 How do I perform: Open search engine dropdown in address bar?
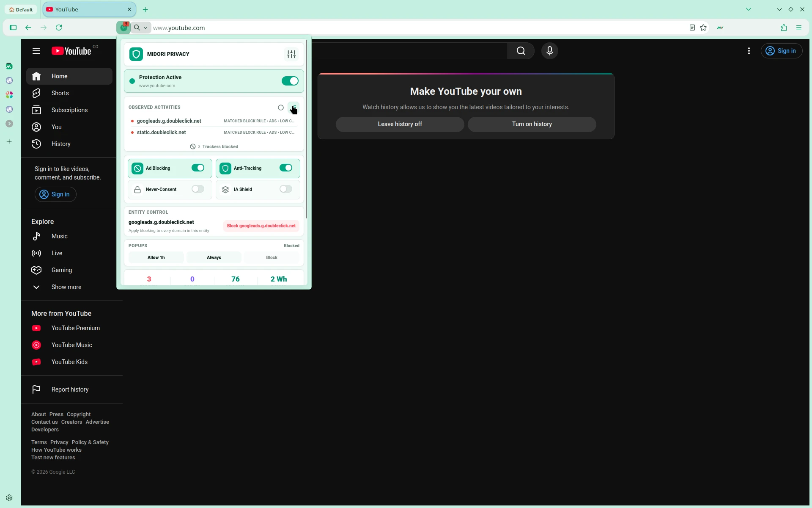pos(141,28)
